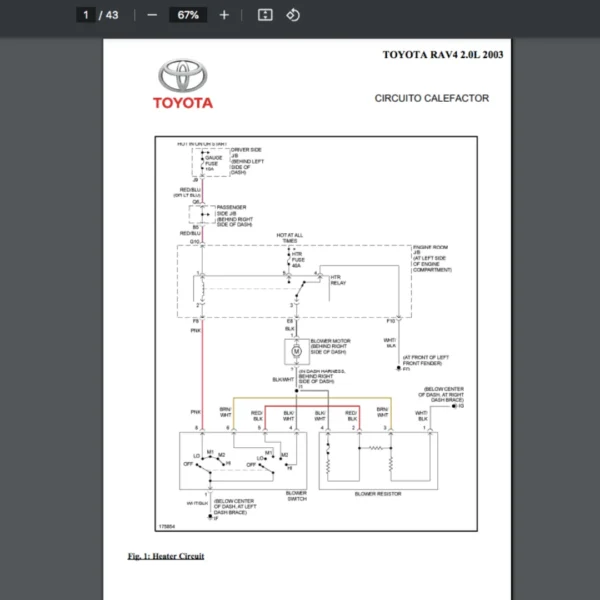Click the total page count 43
This screenshot has width=600, height=600.
(x=112, y=15)
